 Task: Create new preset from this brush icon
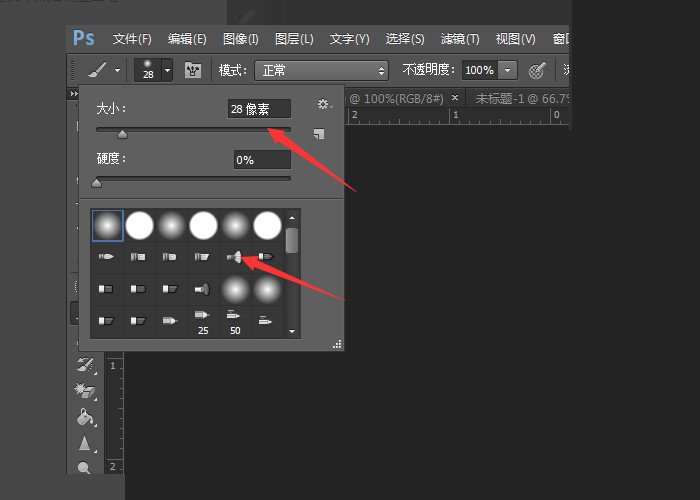(318, 133)
